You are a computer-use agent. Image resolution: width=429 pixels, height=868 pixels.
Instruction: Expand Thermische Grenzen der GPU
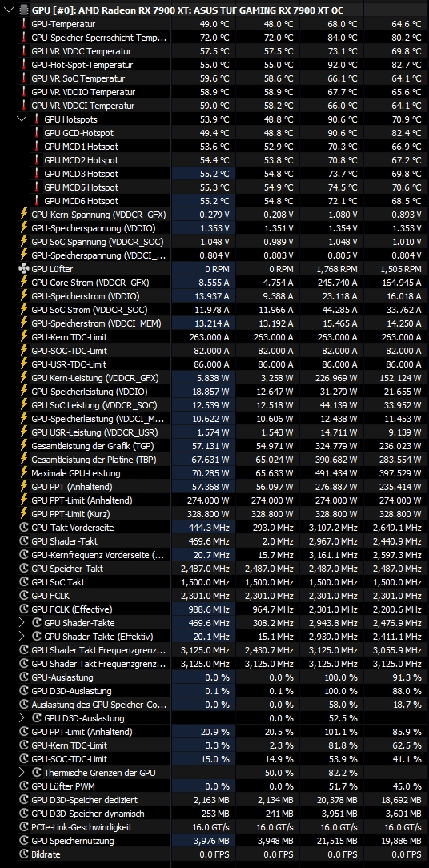click(x=22, y=772)
